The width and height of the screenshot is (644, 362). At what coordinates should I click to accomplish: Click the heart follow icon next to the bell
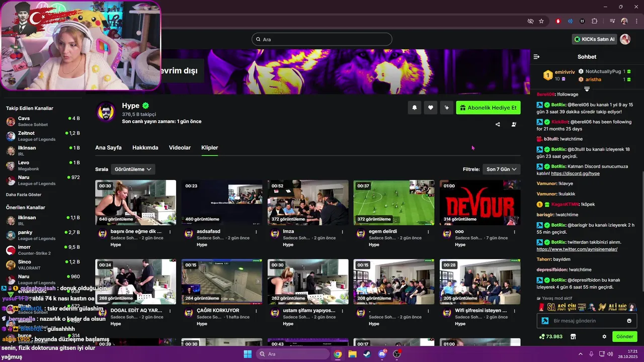pyautogui.click(x=431, y=108)
